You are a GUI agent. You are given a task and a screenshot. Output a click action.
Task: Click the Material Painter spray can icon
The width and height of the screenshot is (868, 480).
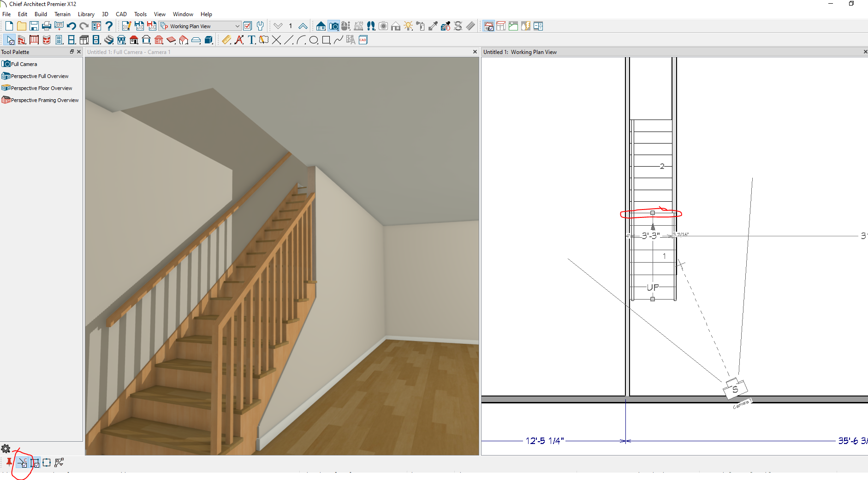[x=420, y=26]
